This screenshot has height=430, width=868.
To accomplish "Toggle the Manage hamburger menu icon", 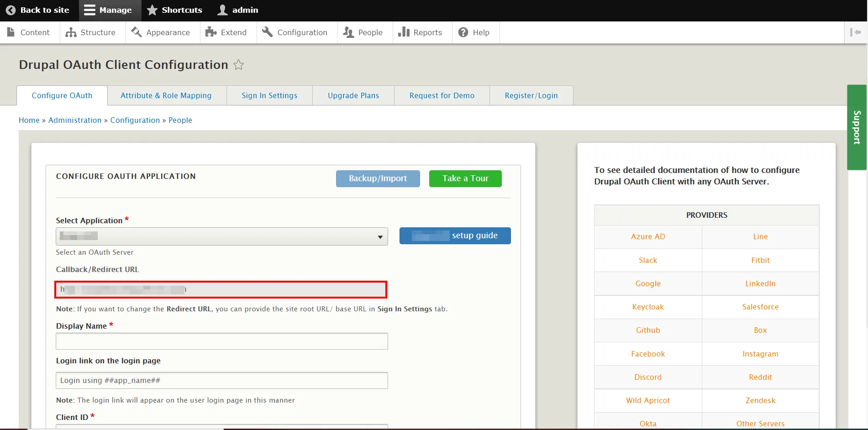I will 90,10.
